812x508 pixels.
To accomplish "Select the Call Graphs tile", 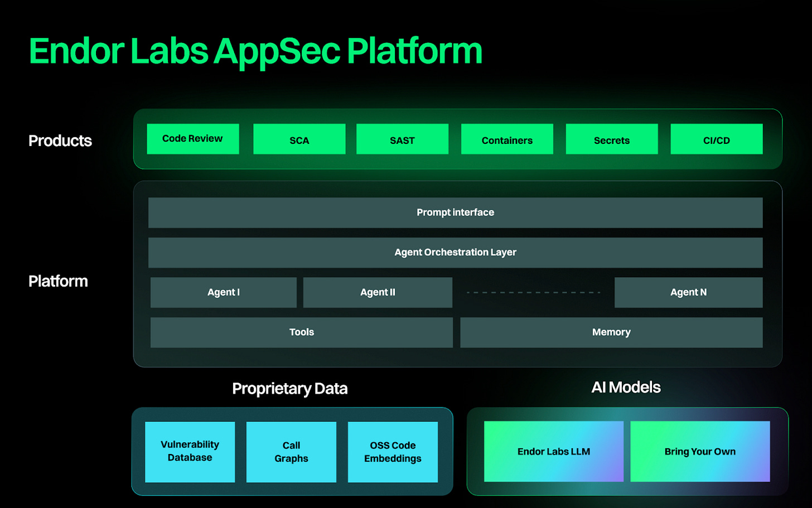I will coord(291,452).
